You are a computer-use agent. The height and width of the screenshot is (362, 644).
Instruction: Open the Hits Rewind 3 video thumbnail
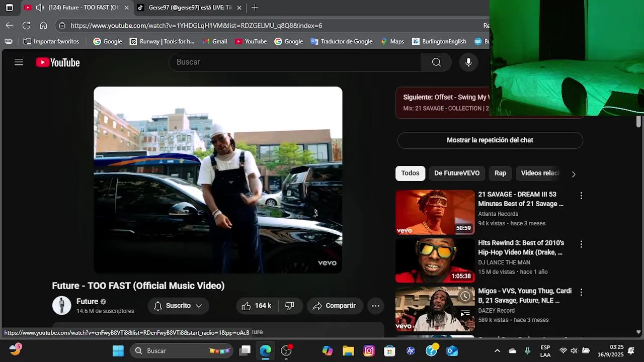point(435,260)
